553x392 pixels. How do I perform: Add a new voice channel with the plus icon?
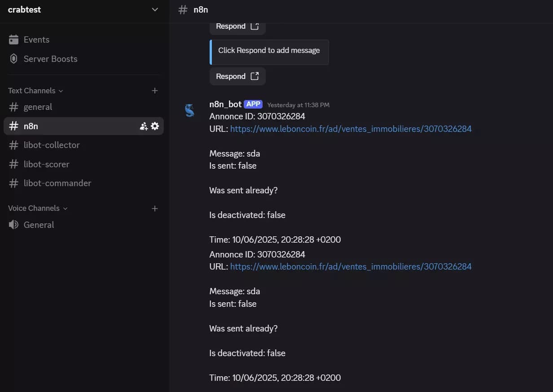(154, 208)
